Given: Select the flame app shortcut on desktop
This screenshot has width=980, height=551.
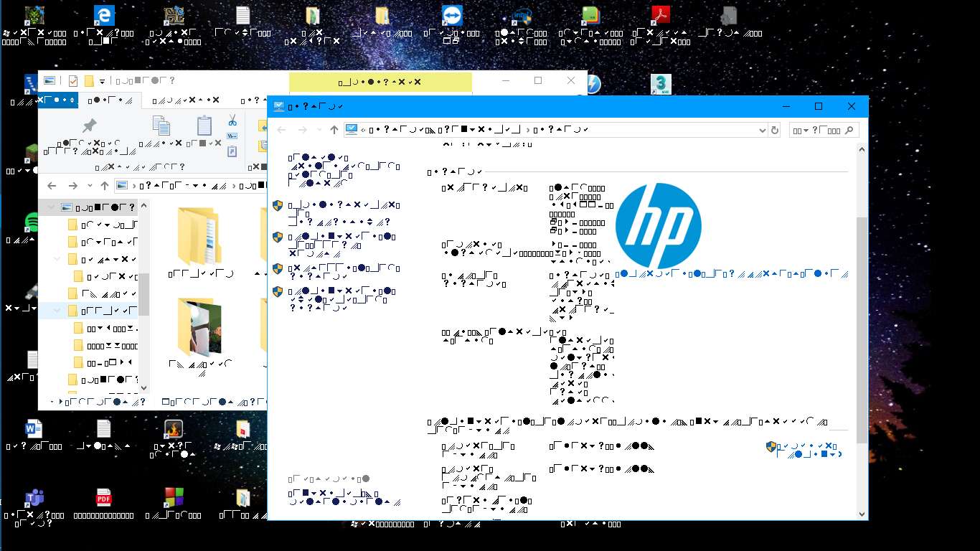Looking at the screenshot, I should click(174, 429).
